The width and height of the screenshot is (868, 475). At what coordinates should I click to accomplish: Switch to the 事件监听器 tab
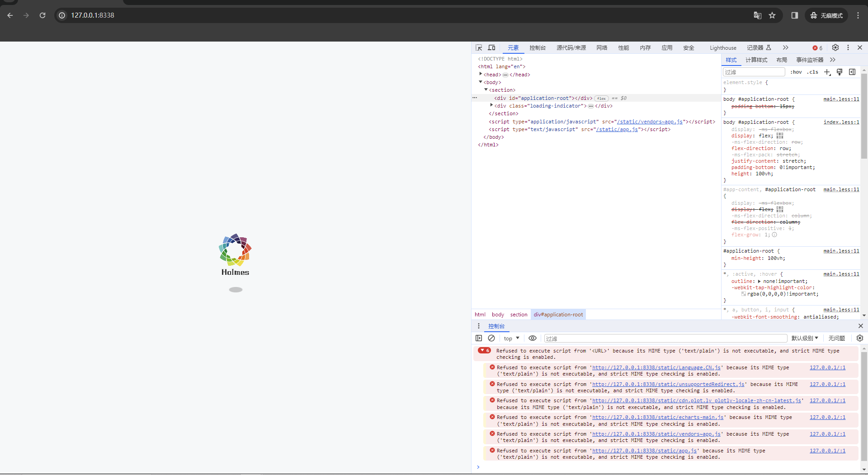[x=810, y=60]
